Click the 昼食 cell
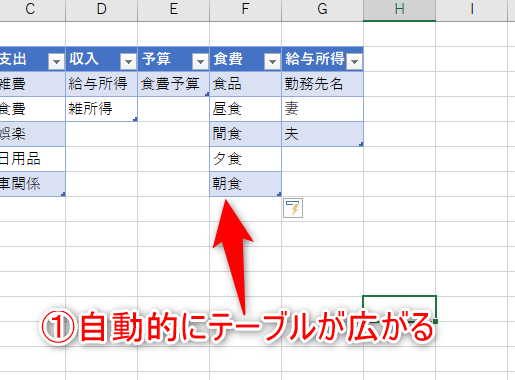 coord(245,109)
